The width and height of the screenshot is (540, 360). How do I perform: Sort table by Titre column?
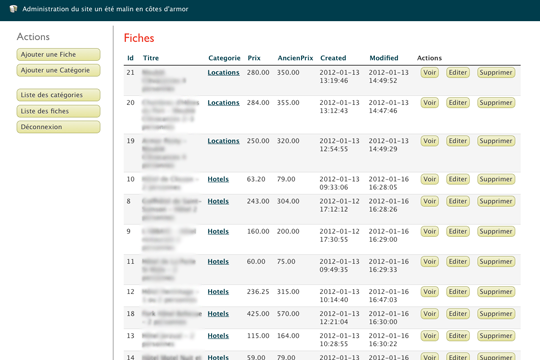[x=151, y=58]
